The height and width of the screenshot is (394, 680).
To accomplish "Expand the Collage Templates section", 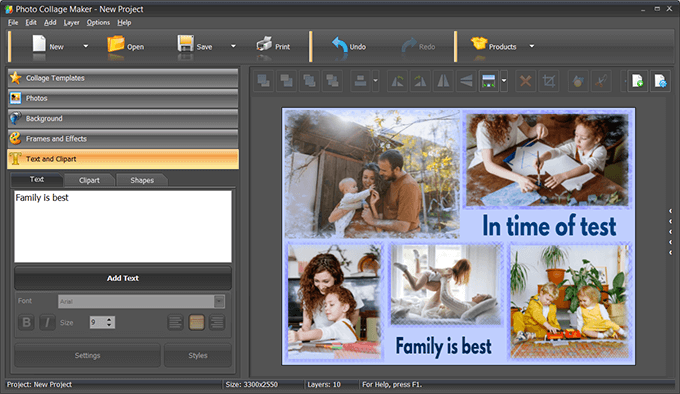I will click(x=123, y=78).
